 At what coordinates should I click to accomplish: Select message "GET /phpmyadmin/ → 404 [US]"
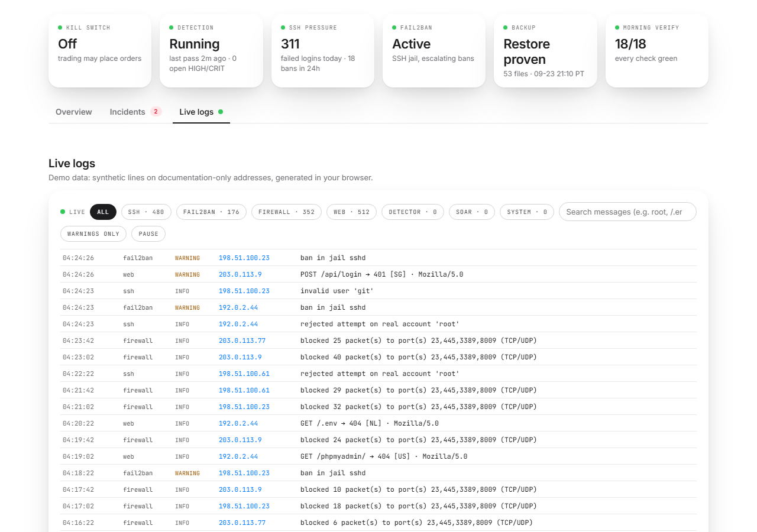384,456
